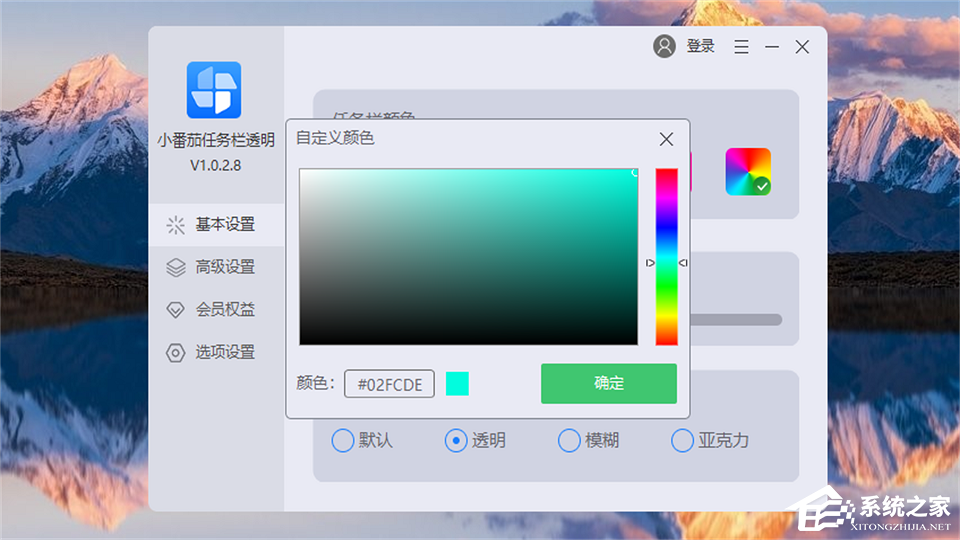Click the 自定义颜色 dialog title
Screen dimensions: 960x540
tap(335, 138)
